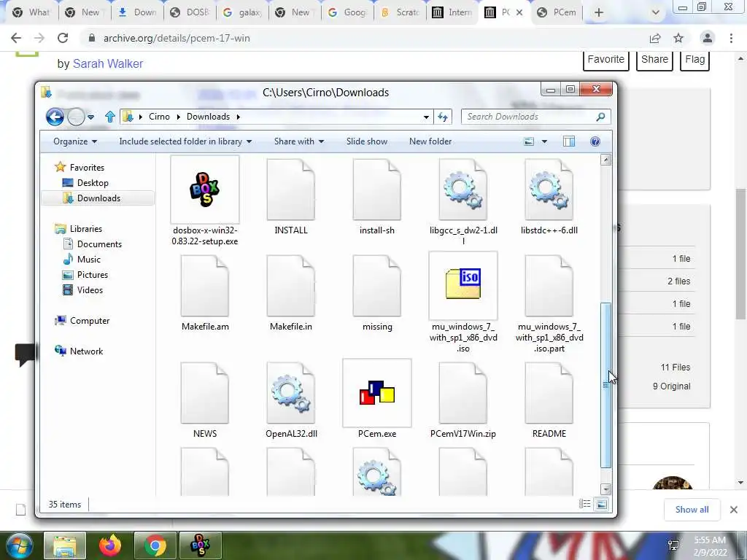Screen dimensions: 747x560
Task: Click Slide show in the toolbar
Action: 366,141
